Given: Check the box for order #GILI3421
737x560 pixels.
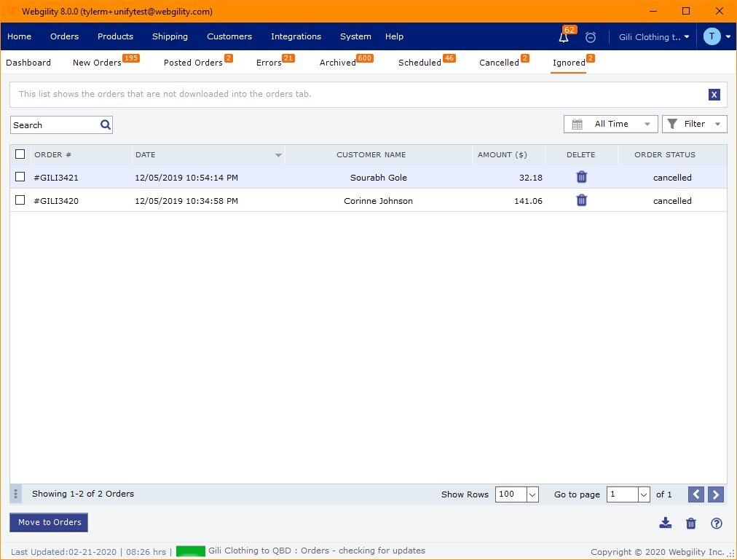Looking at the screenshot, I should 20,177.
